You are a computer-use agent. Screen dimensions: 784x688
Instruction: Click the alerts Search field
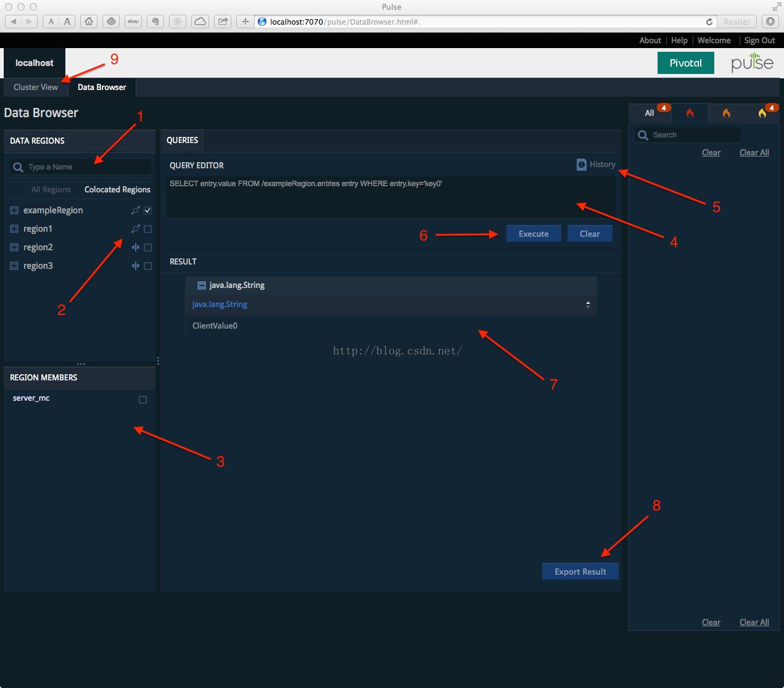[688, 135]
